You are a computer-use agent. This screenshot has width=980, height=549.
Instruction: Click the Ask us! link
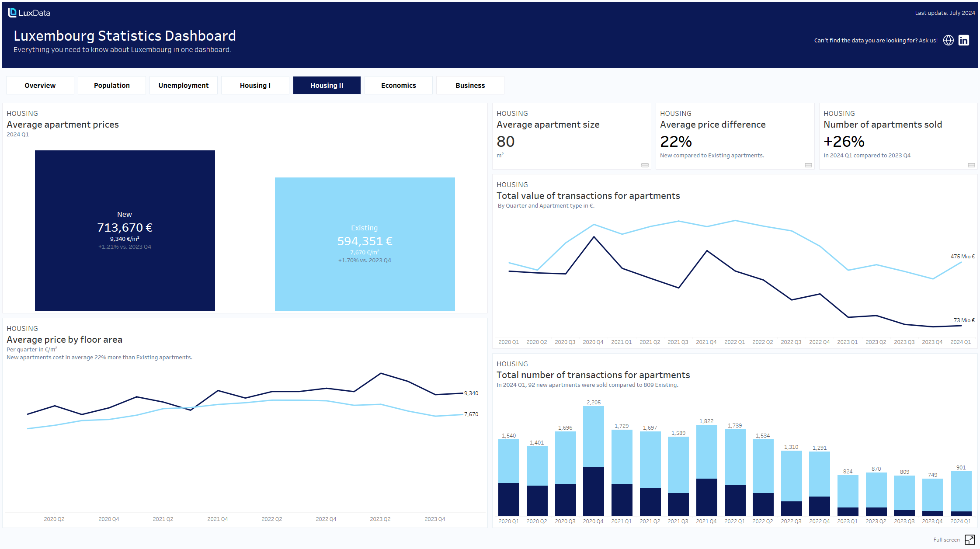pyautogui.click(x=928, y=40)
